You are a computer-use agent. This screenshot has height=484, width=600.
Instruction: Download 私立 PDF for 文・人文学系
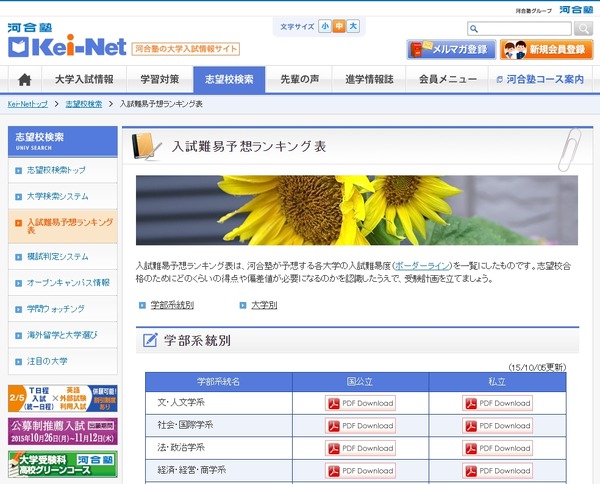(x=497, y=403)
